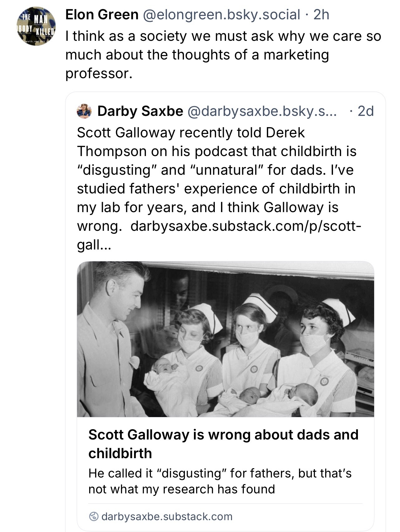Click the baby held by the left nurse
This screenshot has height=532, width=400.
pyautogui.click(x=165, y=372)
